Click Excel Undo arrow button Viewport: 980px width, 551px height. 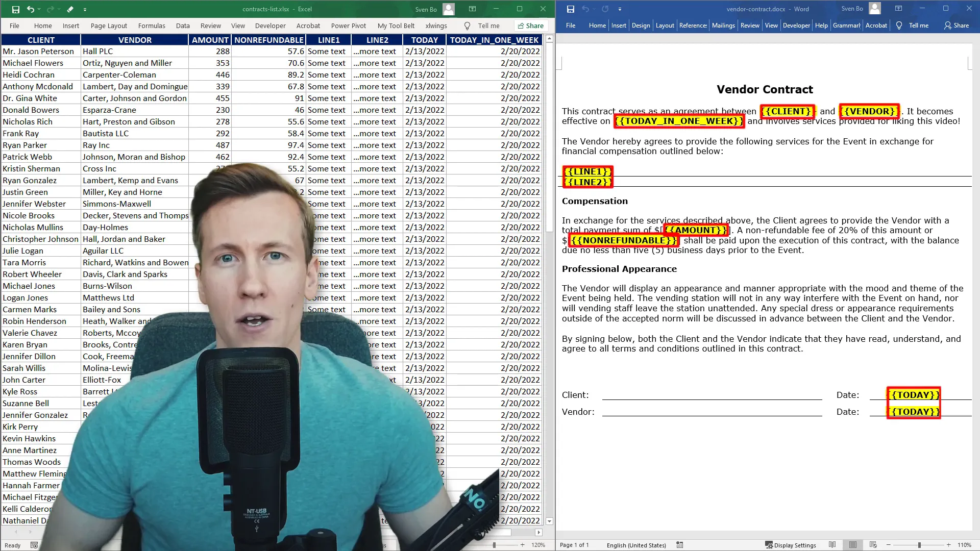coord(30,9)
